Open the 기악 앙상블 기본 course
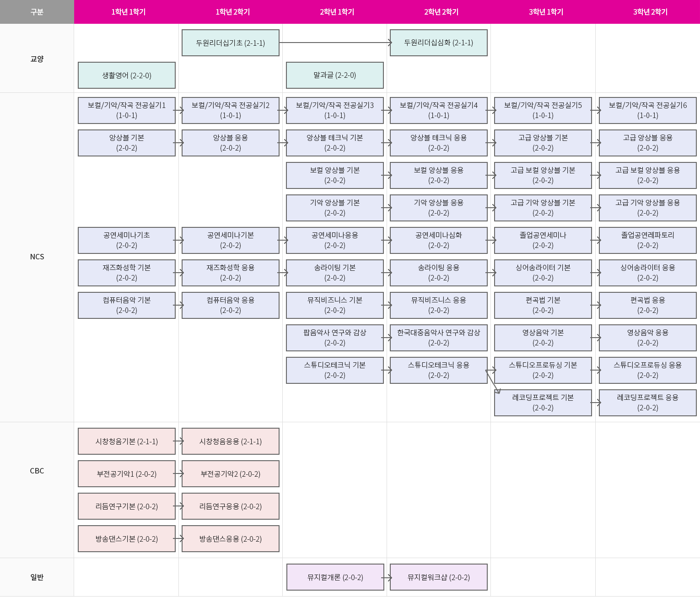Viewport: 700px width, 597px height. tap(335, 208)
